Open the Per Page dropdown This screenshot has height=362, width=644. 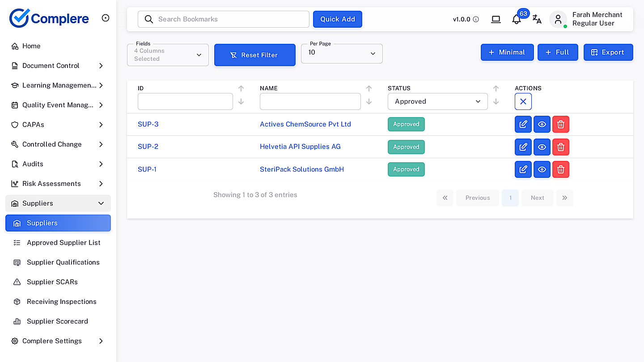click(342, 54)
